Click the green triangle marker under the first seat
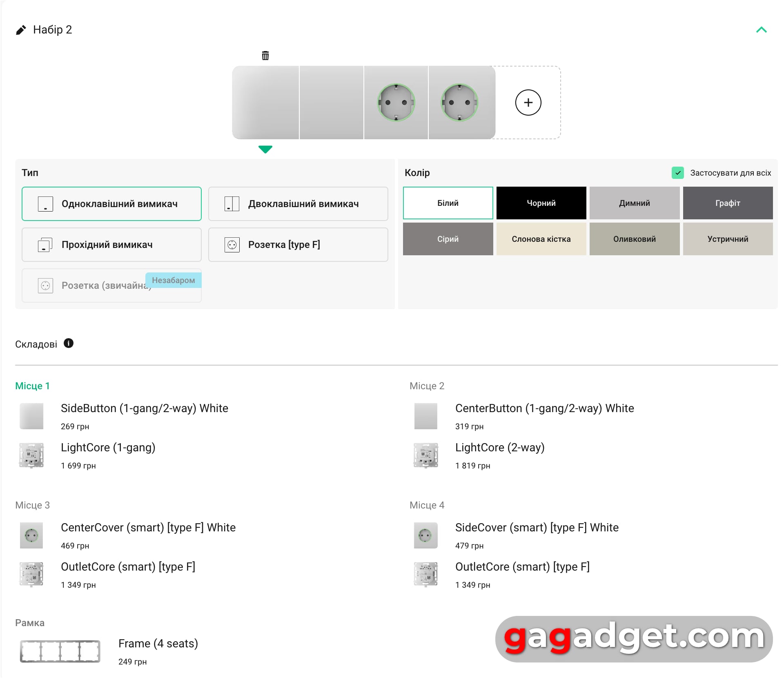Viewport: 784px width, 678px height. coord(265,149)
